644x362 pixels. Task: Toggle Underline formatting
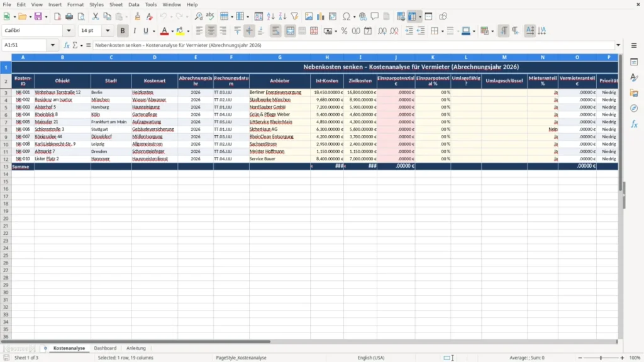click(145, 31)
